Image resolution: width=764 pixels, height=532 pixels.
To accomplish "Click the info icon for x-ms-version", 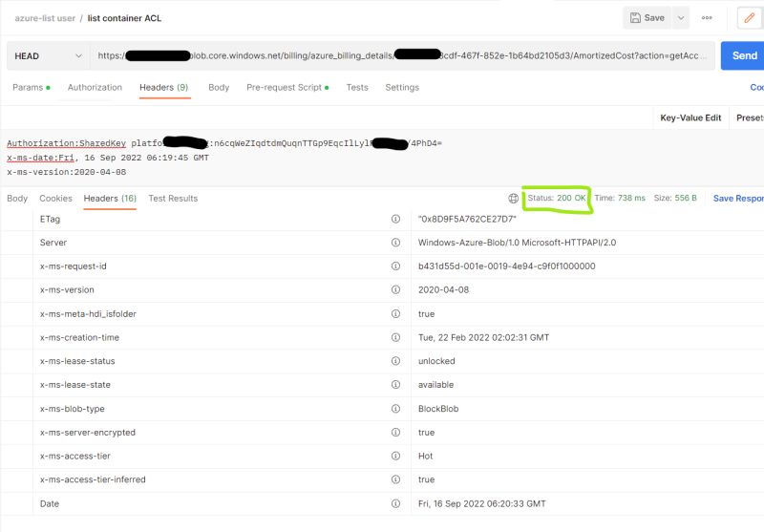I will [x=395, y=289].
